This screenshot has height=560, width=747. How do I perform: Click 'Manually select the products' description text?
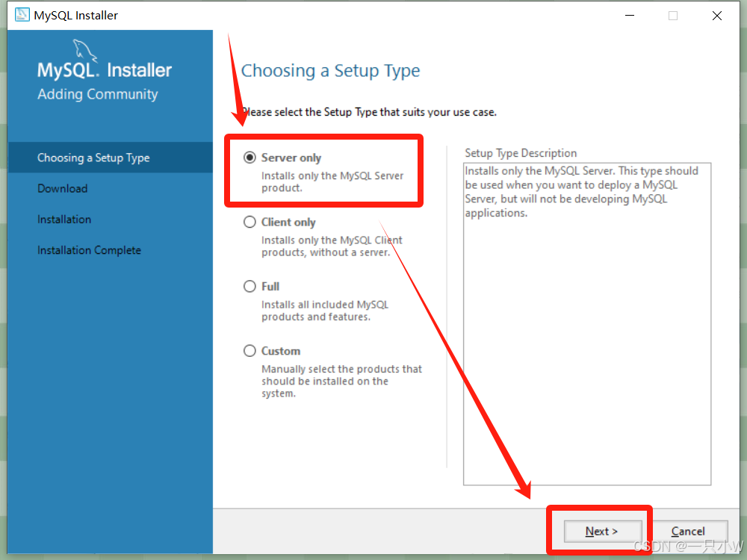coord(341,381)
